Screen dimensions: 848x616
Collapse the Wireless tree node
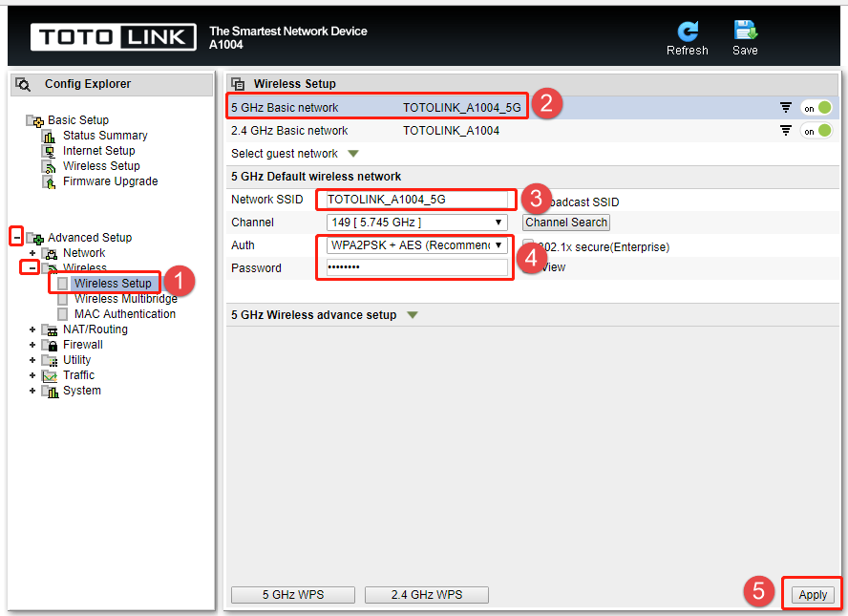pyautogui.click(x=32, y=267)
